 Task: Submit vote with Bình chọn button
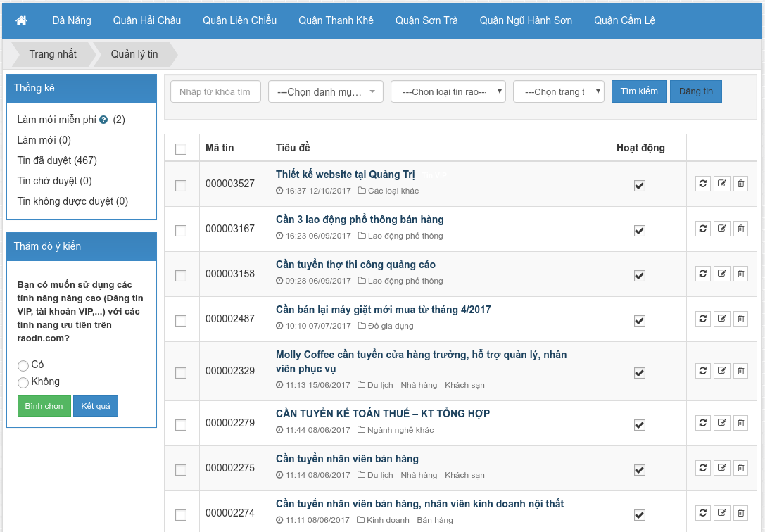(44, 406)
